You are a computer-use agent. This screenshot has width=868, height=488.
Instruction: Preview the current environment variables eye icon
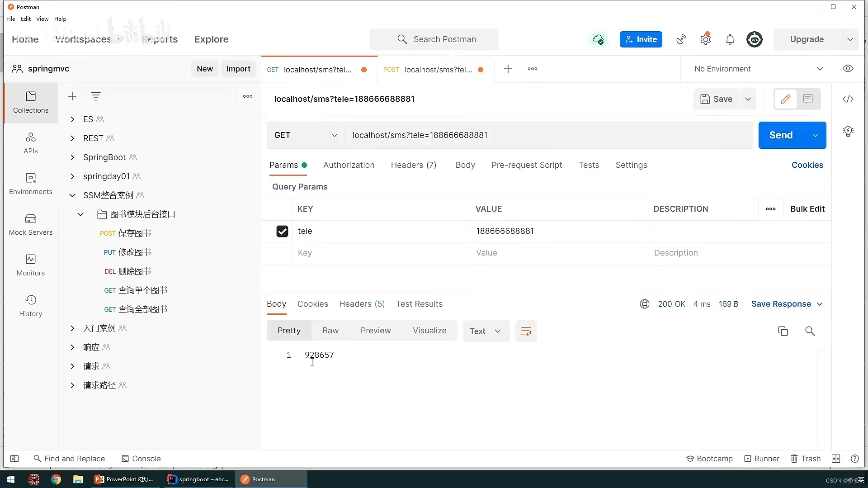pyautogui.click(x=848, y=68)
